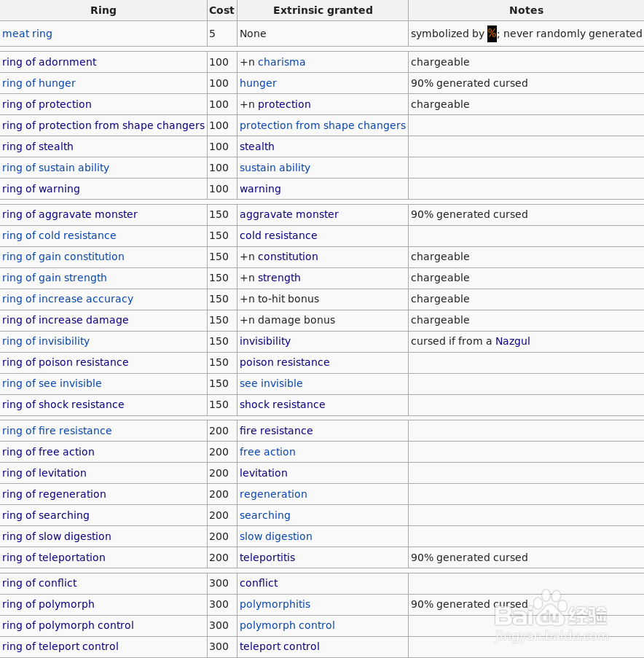Open the ring of invisibility link

tap(46, 341)
